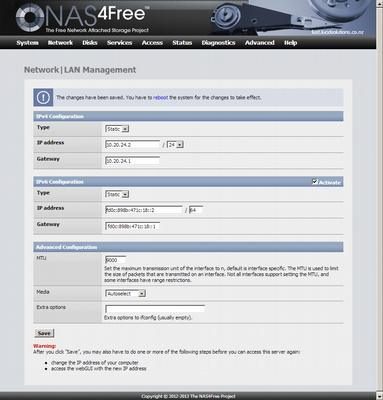Open the IPv4 Type dropdown
Viewport: 383px width, 400px height.
tap(117, 129)
